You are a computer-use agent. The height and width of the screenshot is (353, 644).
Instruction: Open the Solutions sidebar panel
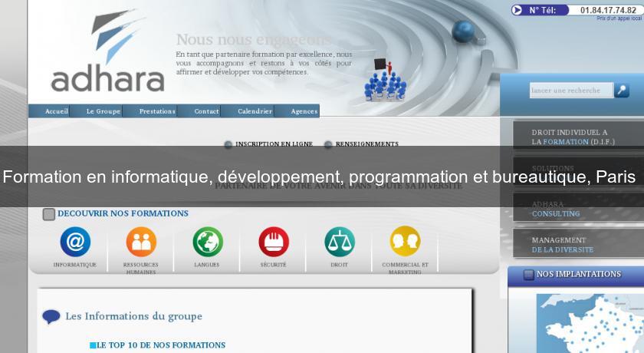point(578,172)
